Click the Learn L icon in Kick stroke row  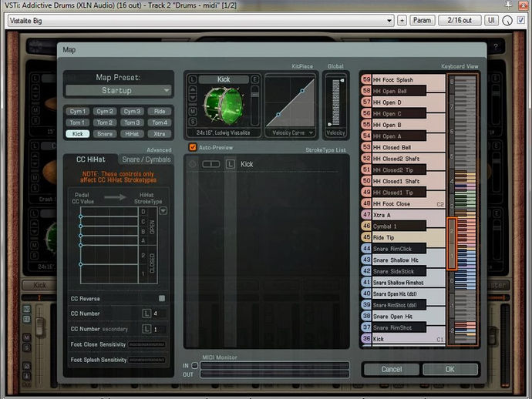point(231,164)
